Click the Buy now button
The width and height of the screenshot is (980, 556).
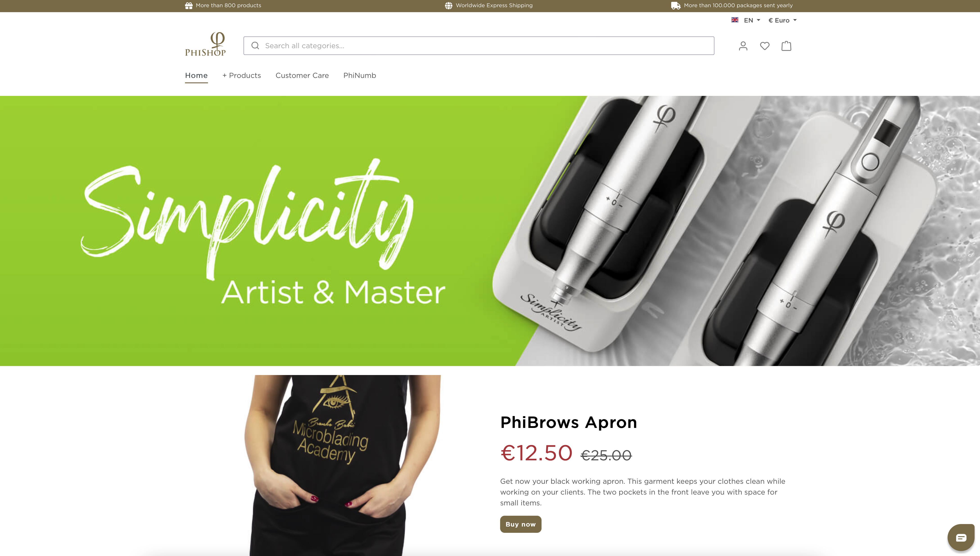pyautogui.click(x=521, y=524)
